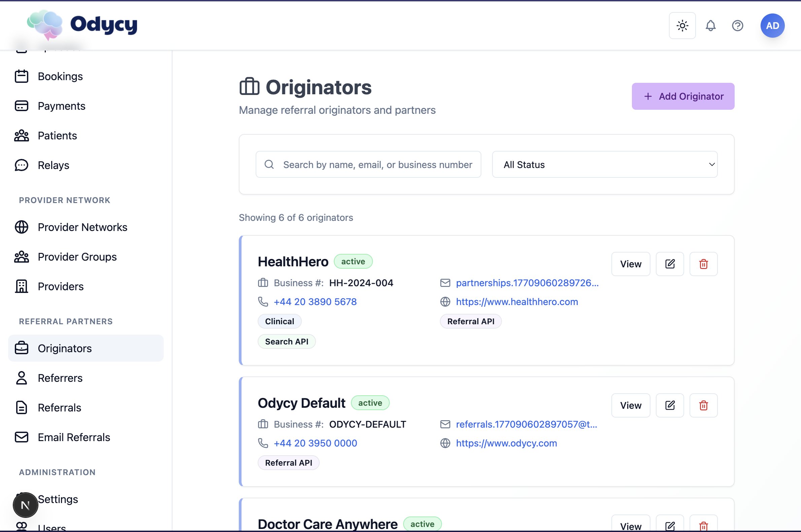The width and height of the screenshot is (801, 532).
Task: Open the AD user avatar menu
Action: click(772, 26)
